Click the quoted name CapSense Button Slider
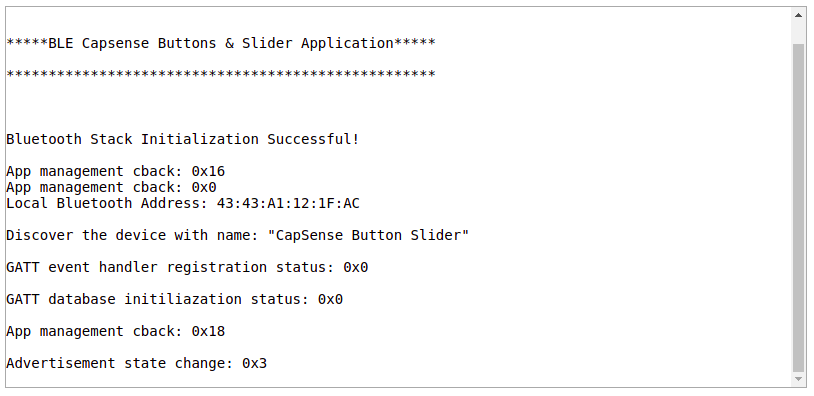 point(368,235)
